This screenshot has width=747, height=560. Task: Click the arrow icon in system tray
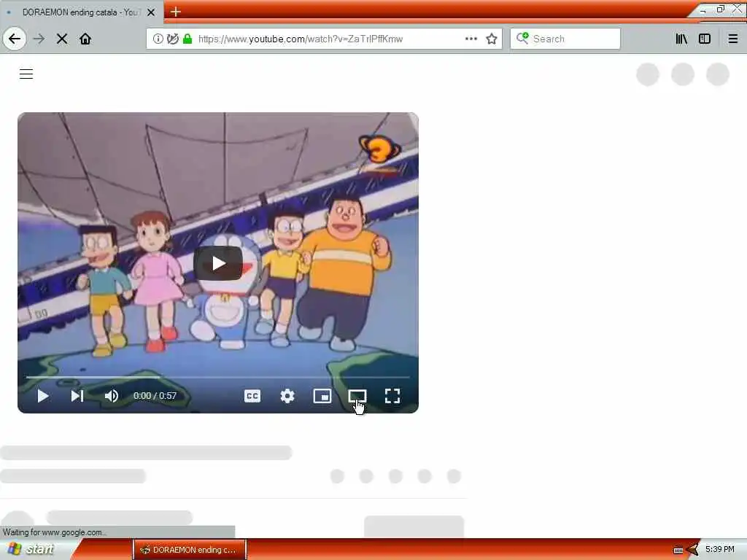click(692, 550)
